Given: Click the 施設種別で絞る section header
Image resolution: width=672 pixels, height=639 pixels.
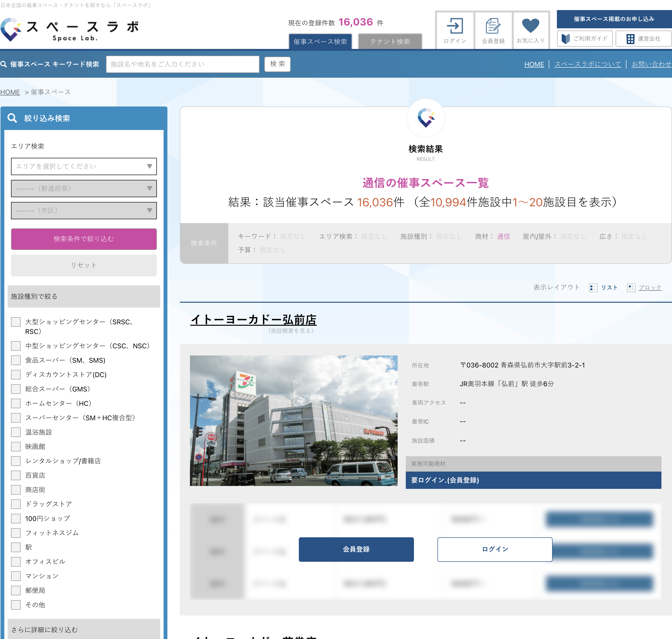Looking at the screenshot, I should pyautogui.click(x=84, y=296).
